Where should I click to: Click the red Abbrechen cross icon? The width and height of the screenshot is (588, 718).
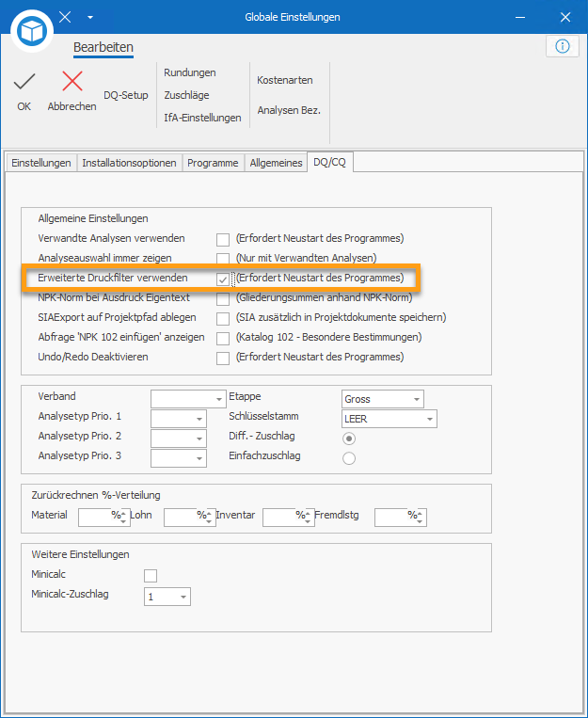click(x=72, y=82)
